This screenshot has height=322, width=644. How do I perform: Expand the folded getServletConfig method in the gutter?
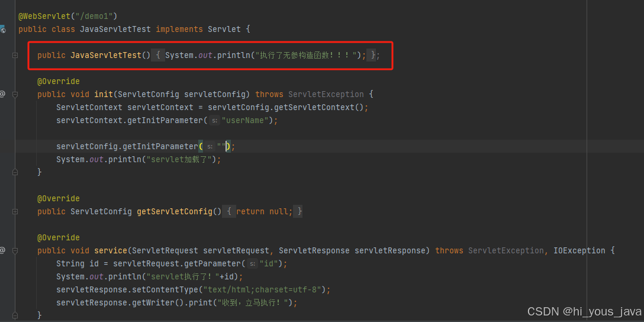15,211
